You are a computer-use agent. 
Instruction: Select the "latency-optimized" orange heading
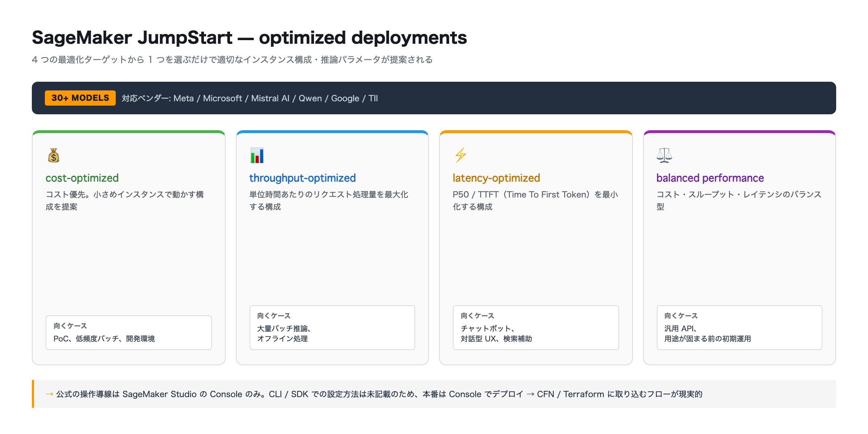496,178
